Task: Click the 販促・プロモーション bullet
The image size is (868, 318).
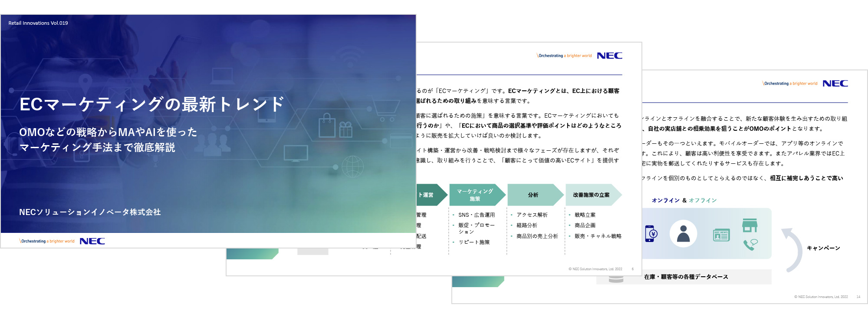Action: (x=477, y=229)
